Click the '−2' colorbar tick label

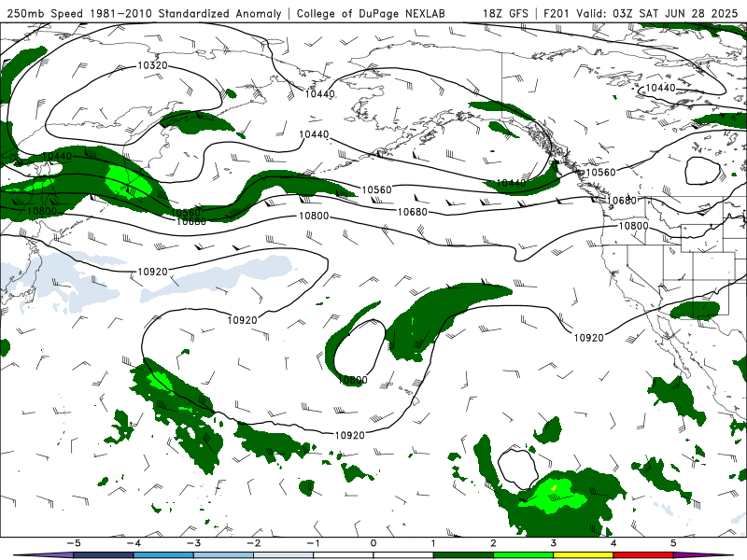253,543
